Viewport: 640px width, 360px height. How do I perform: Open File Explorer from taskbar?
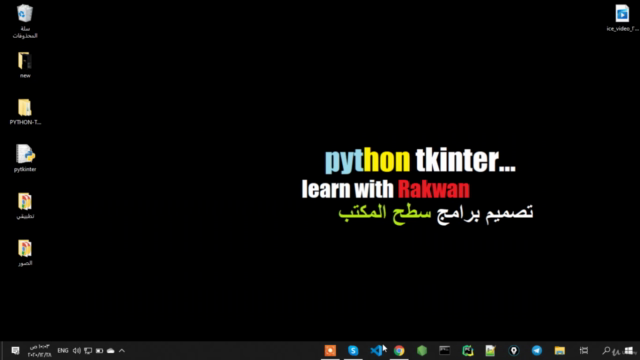(560, 351)
